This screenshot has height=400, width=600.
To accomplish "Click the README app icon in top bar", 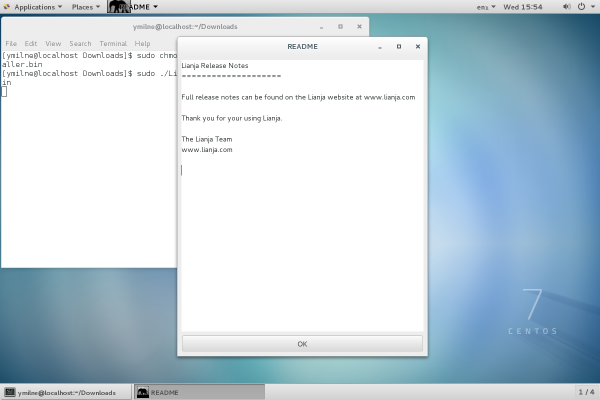I will pos(118,7).
